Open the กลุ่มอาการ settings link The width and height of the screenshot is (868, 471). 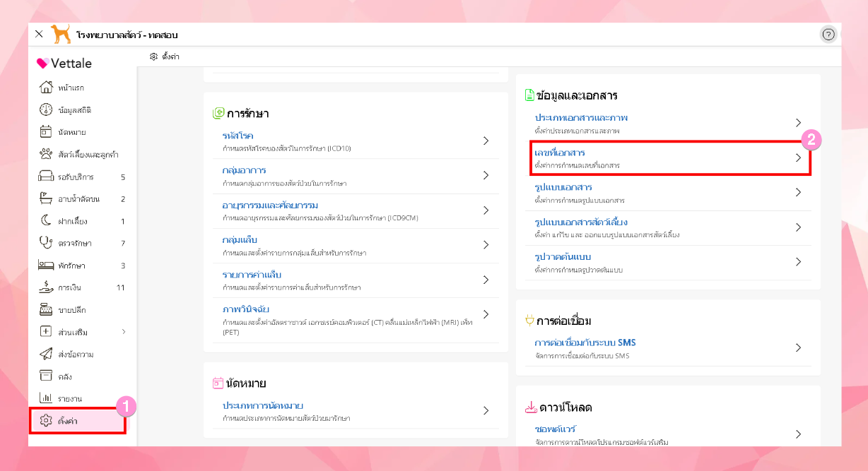click(244, 170)
